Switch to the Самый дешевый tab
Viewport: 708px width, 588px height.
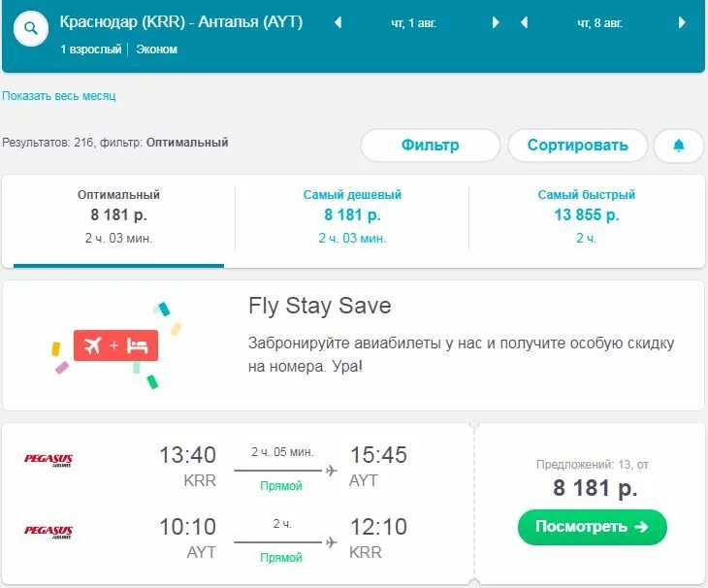[352, 215]
